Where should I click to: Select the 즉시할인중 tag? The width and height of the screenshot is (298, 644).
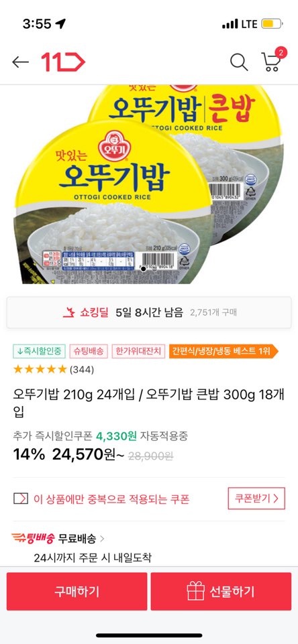[x=39, y=351]
